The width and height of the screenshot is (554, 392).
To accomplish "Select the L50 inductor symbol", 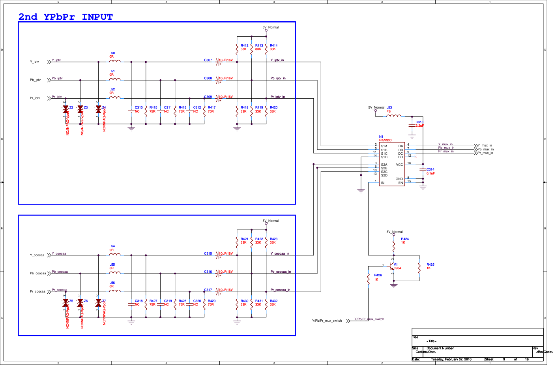I will point(115,61).
